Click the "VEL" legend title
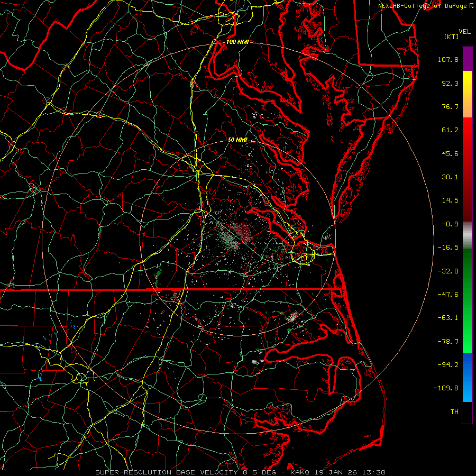The height and width of the screenshot is (476, 476). (x=464, y=32)
